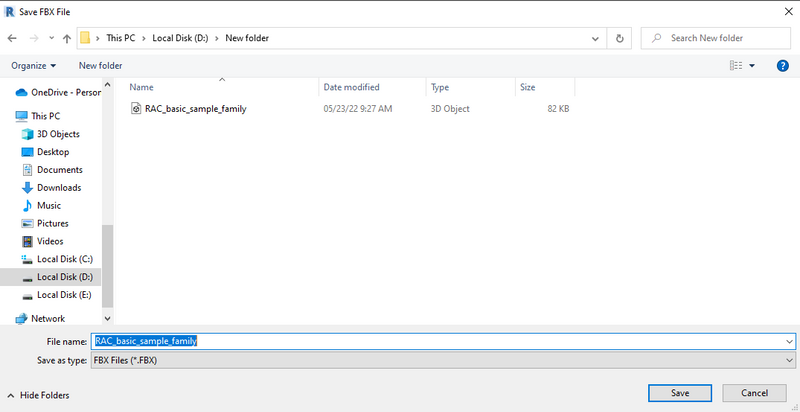Click the RAC_basic_sample_family 3D object icon
800x412 pixels.
pos(136,109)
